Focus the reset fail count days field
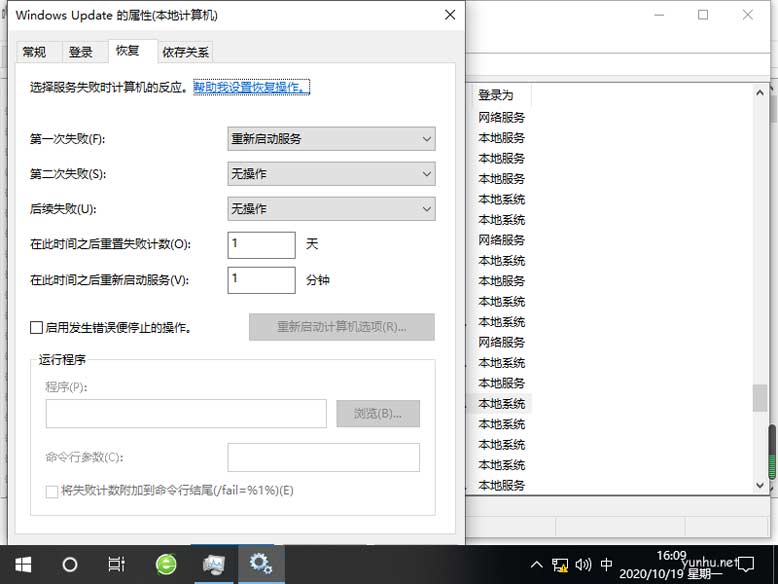Viewport: 778px width, 584px height. (x=261, y=245)
